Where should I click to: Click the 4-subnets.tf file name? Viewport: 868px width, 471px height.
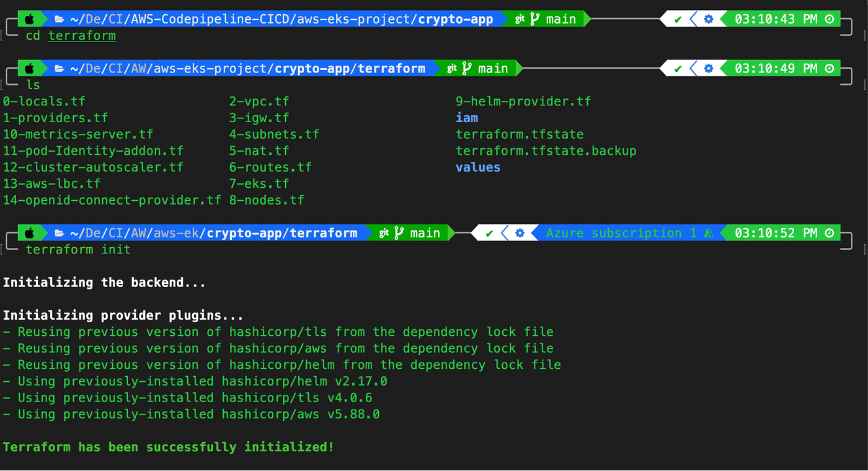274,134
